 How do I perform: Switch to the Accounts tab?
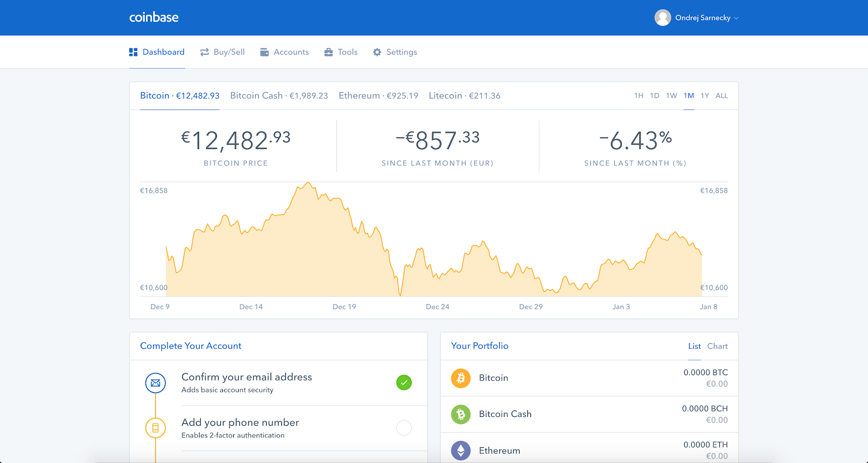click(285, 52)
